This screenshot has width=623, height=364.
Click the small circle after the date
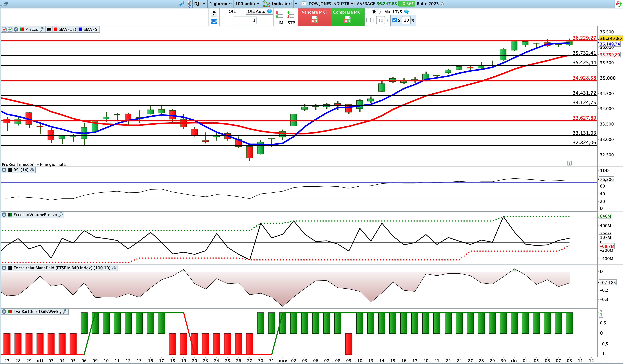[443, 4]
